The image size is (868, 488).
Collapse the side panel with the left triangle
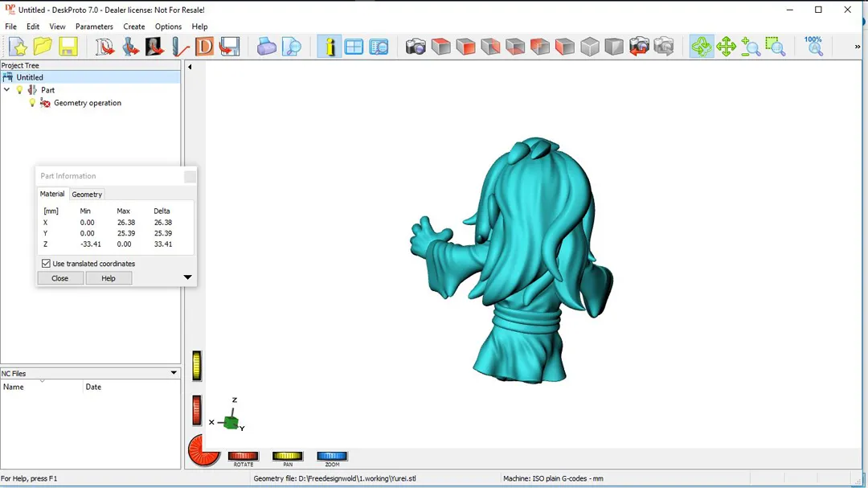[190, 67]
